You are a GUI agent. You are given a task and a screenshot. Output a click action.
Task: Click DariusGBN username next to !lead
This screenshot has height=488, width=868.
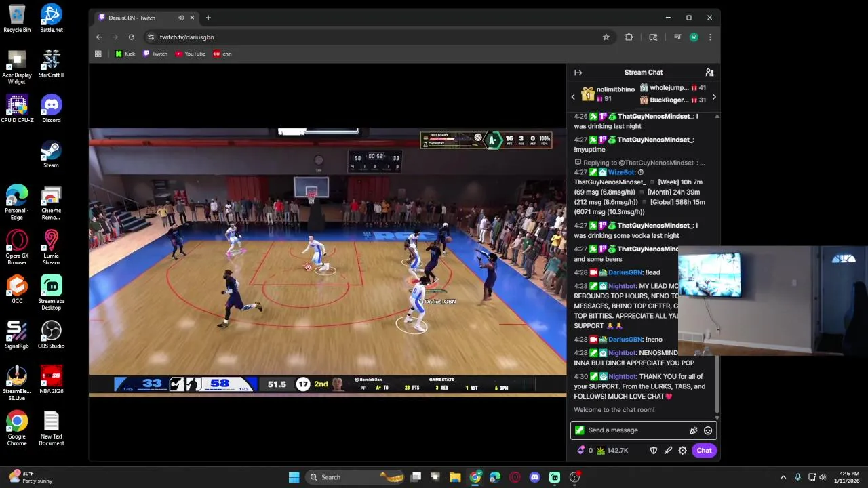coord(625,272)
